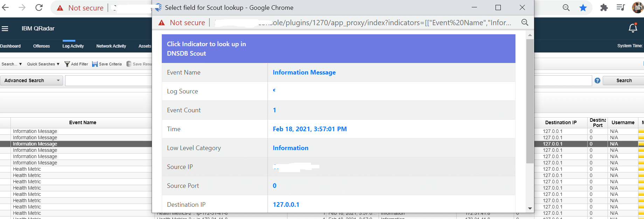Click the Event Name label in popup
644x219 pixels.
click(183, 72)
